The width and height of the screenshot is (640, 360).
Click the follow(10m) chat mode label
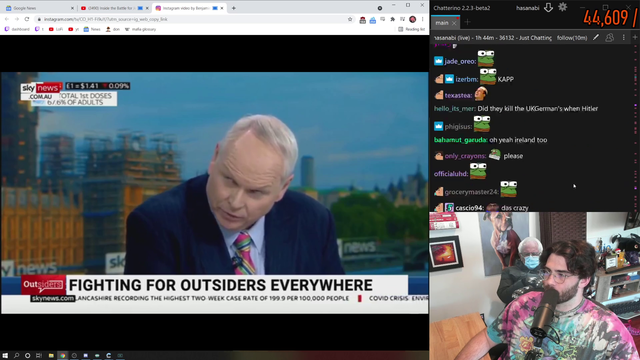click(572, 38)
